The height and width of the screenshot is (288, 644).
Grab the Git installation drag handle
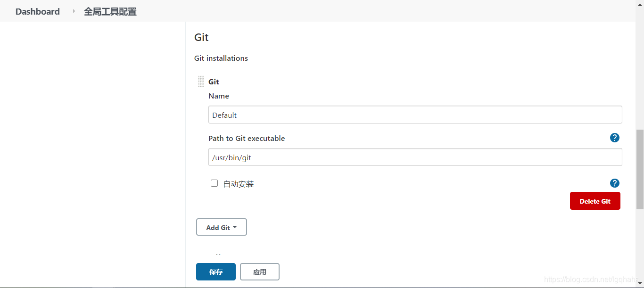pyautogui.click(x=201, y=82)
